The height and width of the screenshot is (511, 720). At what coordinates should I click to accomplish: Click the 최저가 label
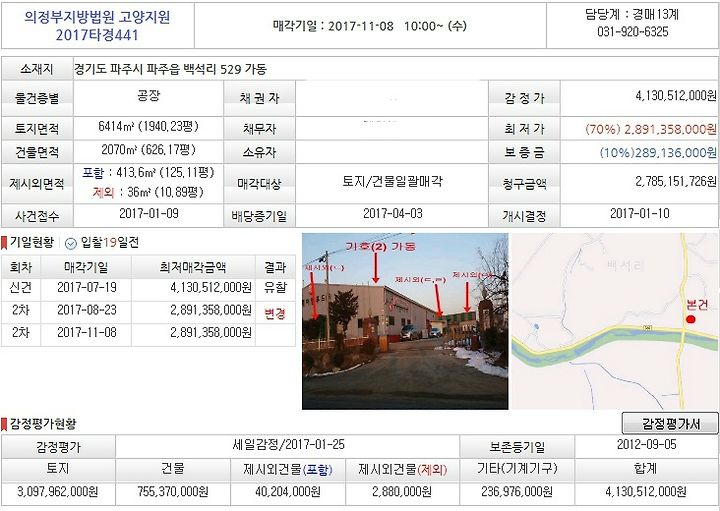524,129
